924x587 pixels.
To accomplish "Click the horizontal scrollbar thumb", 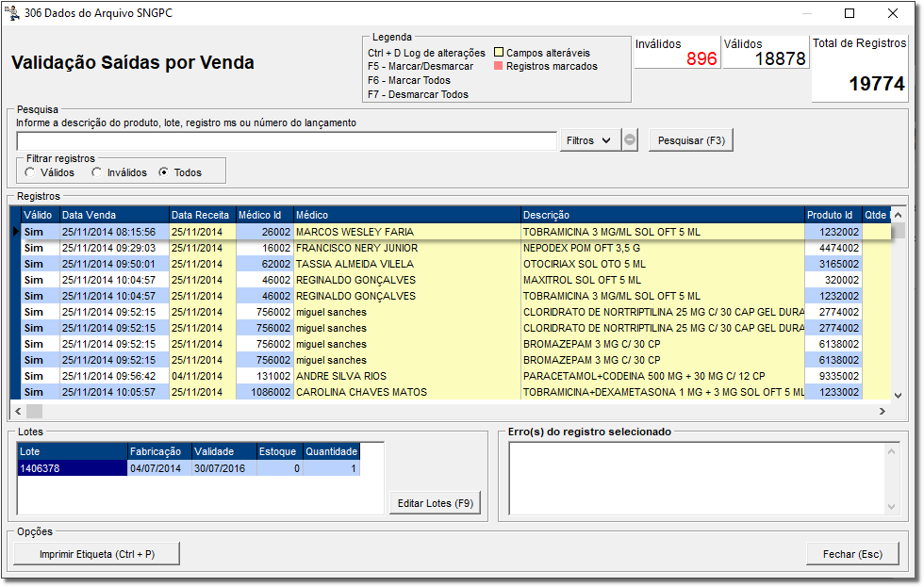I will 34,411.
